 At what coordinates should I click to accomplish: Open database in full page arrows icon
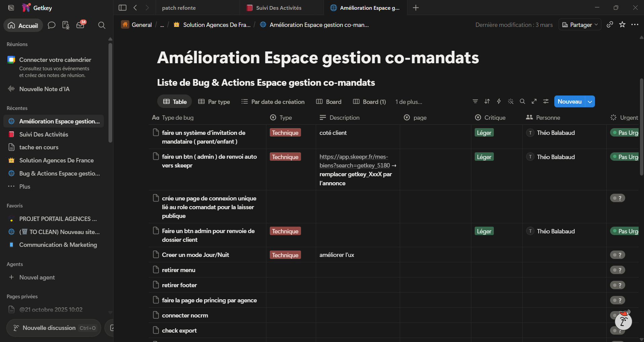(x=534, y=101)
